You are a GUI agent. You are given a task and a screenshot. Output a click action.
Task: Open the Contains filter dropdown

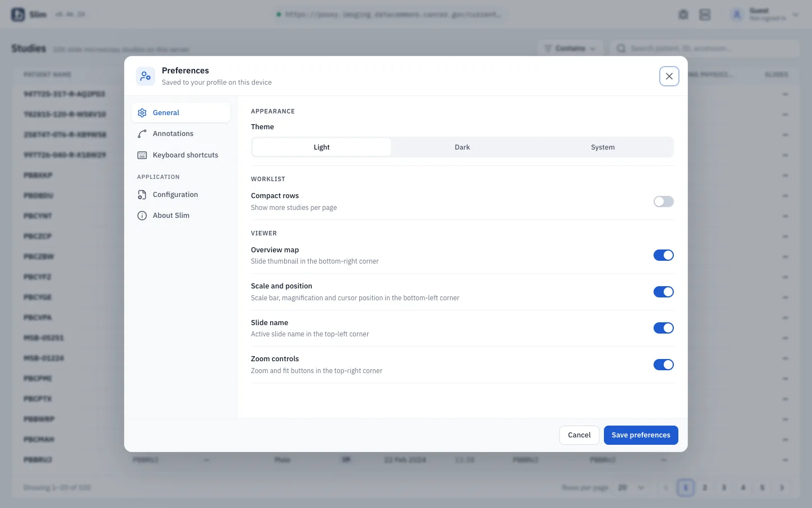tap(570, 49)
